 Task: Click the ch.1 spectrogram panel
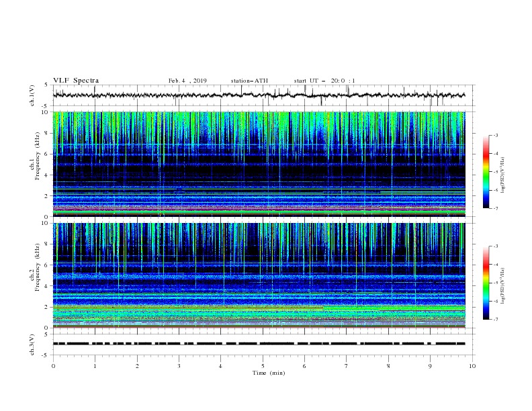(x=259, y=164)
